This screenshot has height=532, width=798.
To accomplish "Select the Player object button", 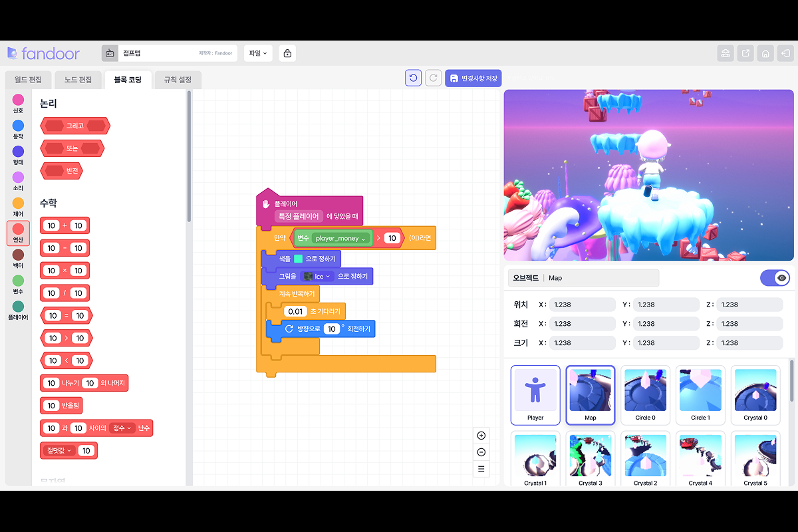I will click(535, 395).
